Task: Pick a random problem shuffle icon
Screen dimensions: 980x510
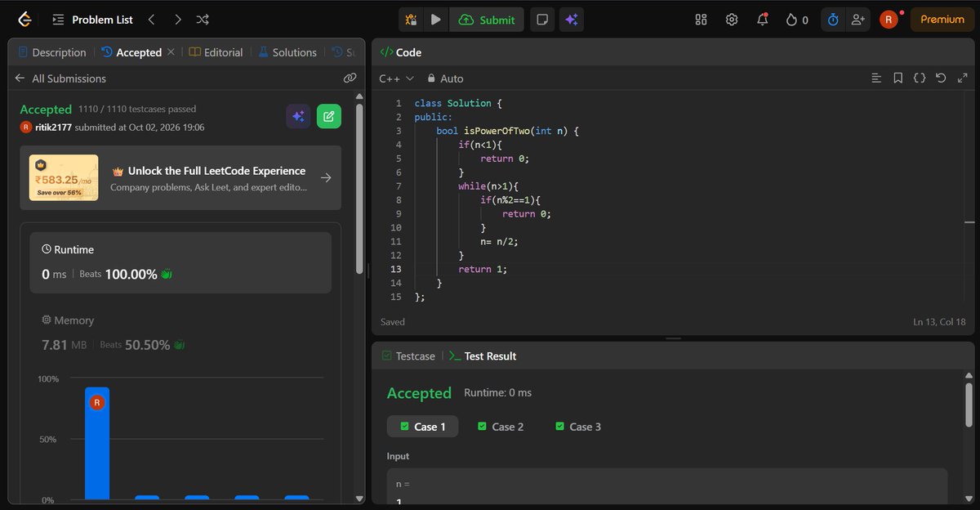Action: click(x=203, y=20)
